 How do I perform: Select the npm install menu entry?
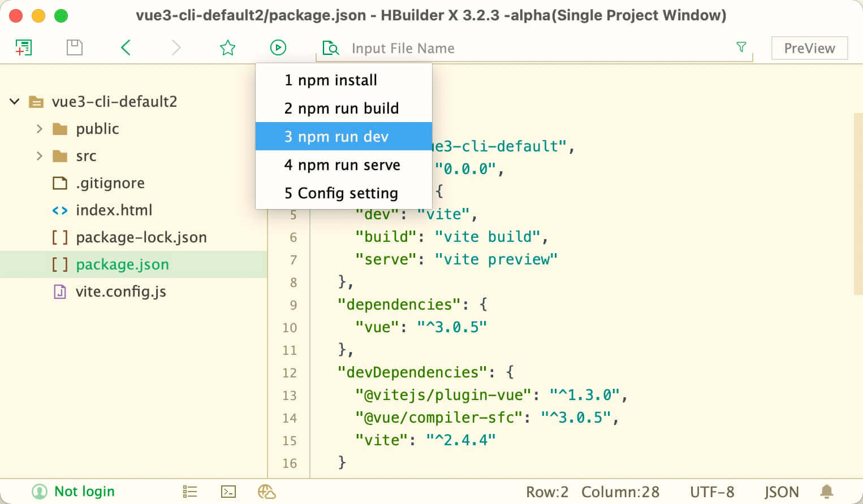click(x=344, y=80)
